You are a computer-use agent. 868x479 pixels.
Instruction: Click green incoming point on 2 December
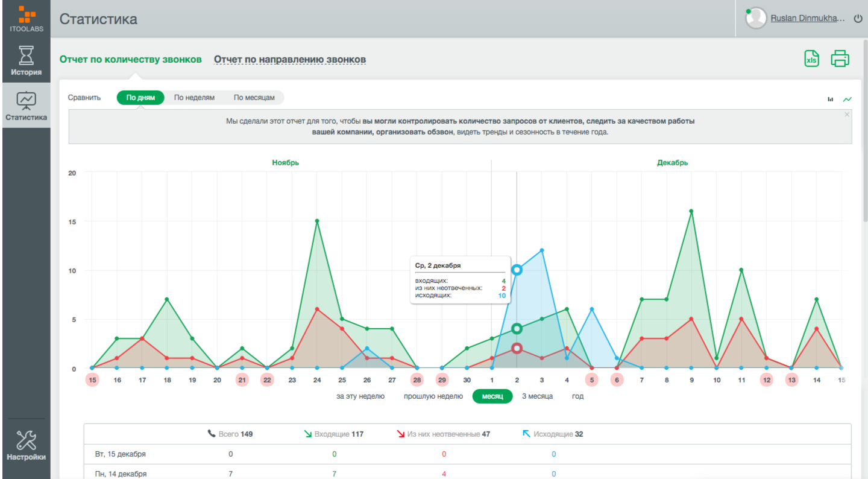[x=517, y=329]
